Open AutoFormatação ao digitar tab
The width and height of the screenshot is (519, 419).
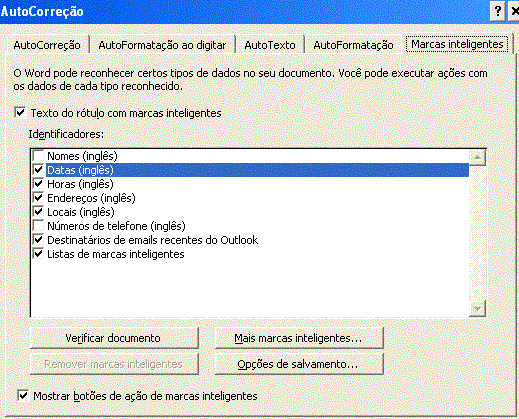point(162,45)
